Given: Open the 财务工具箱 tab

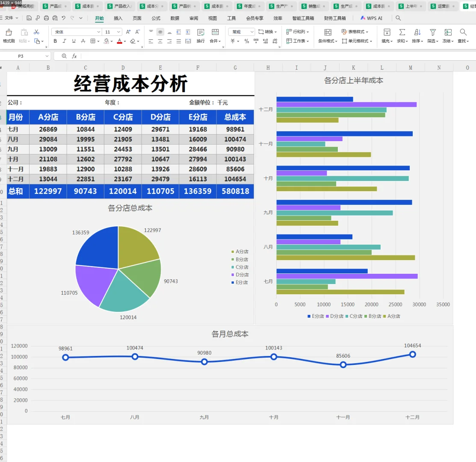Looking at the screenshot, I should [335, 18].
